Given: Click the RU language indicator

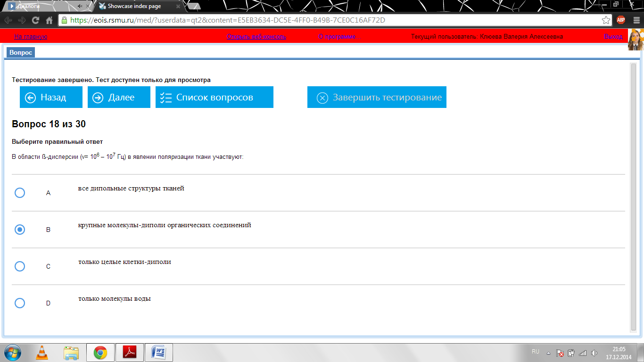Looking at the screenshot, I should [x=536, y=352].
